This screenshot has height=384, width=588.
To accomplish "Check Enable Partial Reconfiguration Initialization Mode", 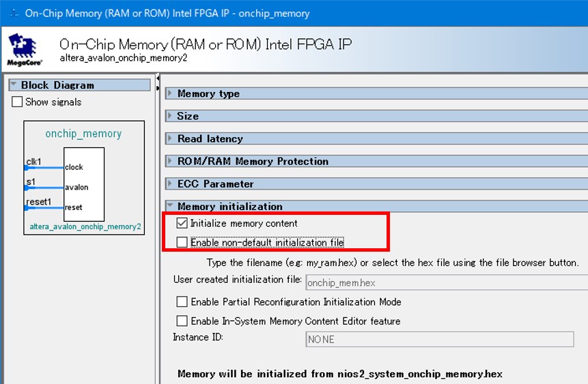I will click(182, 301).
